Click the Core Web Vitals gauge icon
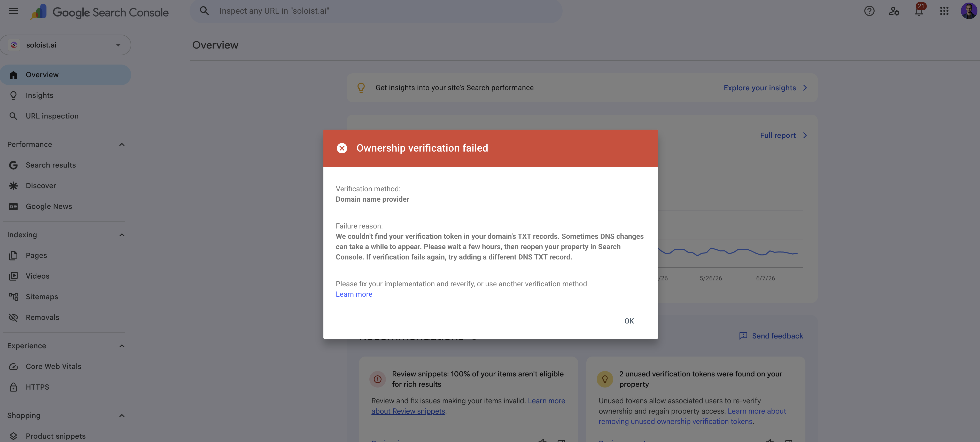 (13, 366)
